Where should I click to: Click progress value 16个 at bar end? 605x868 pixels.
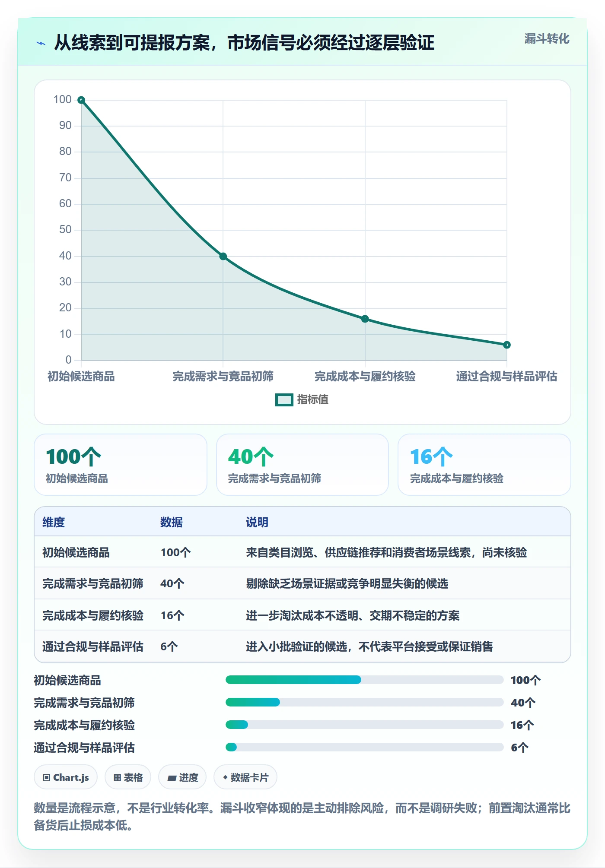pyautogui.click(x=522, y=725)
